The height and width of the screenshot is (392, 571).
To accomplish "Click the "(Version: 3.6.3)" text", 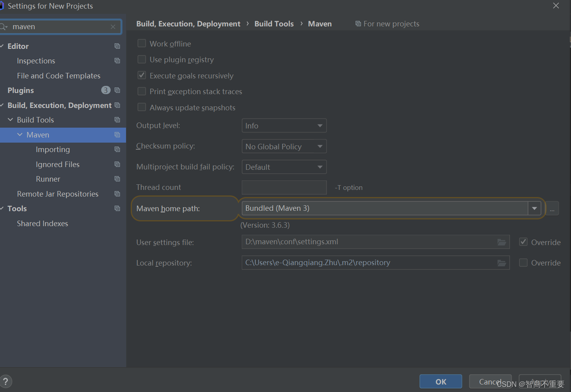I will click(x=265, y=225).
